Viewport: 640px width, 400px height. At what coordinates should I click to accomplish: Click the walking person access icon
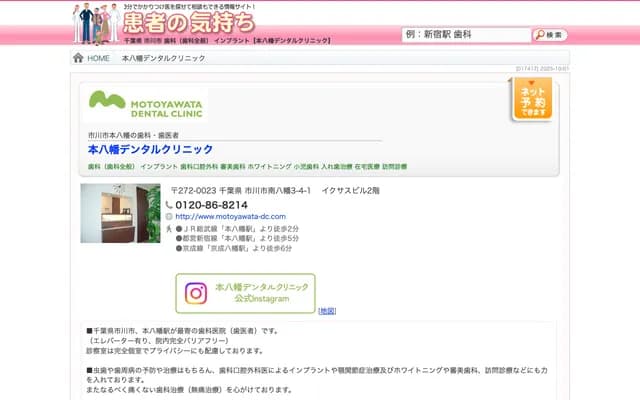tap(168, 228)
